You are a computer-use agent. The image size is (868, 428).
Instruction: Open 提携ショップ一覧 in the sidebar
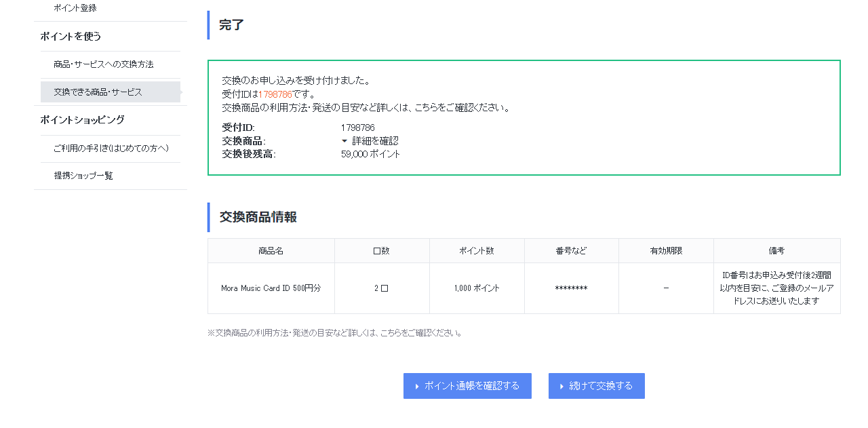(x=83, y=176)
